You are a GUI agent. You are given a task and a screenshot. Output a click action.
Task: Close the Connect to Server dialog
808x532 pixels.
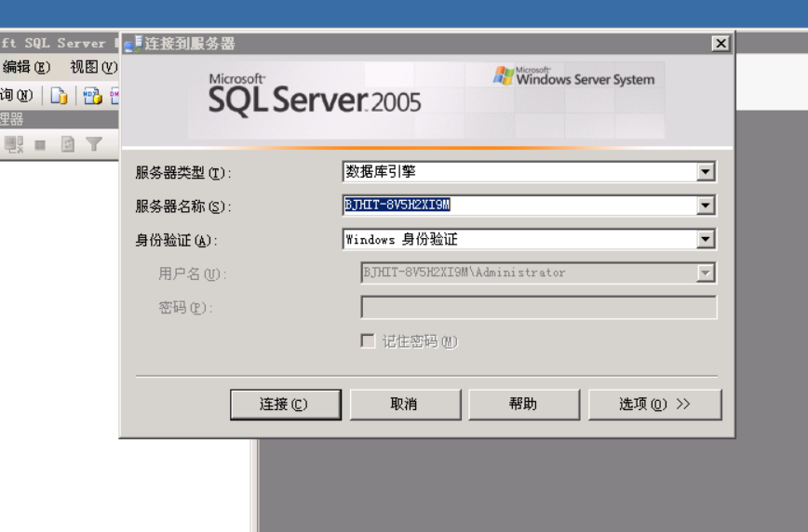click(720, 44)
